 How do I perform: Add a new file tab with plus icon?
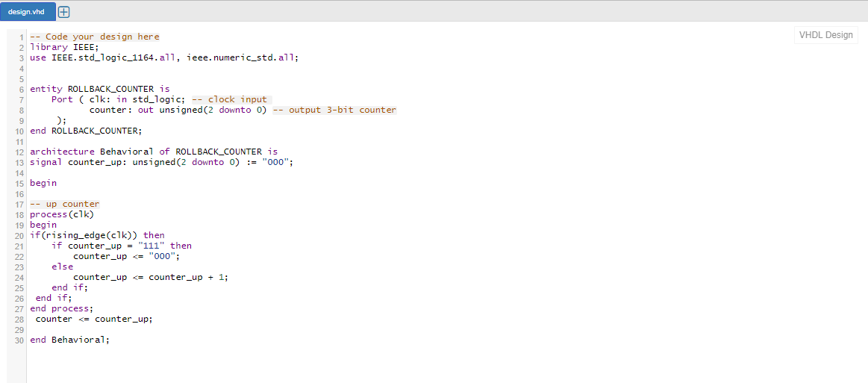(63, 12)
